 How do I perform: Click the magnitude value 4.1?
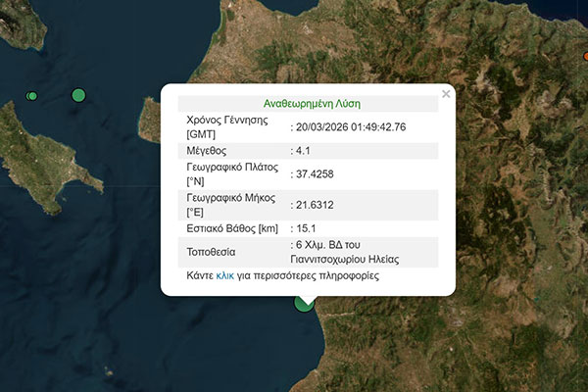(305, 152)
